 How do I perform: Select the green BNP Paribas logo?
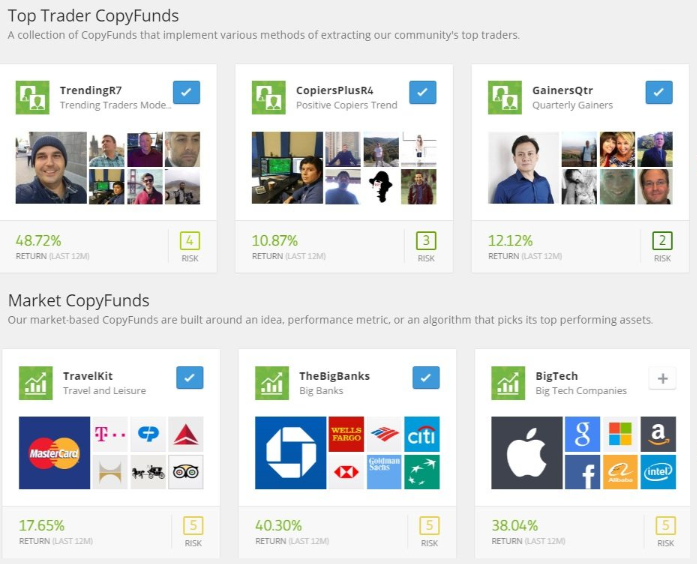pos(422,472)
